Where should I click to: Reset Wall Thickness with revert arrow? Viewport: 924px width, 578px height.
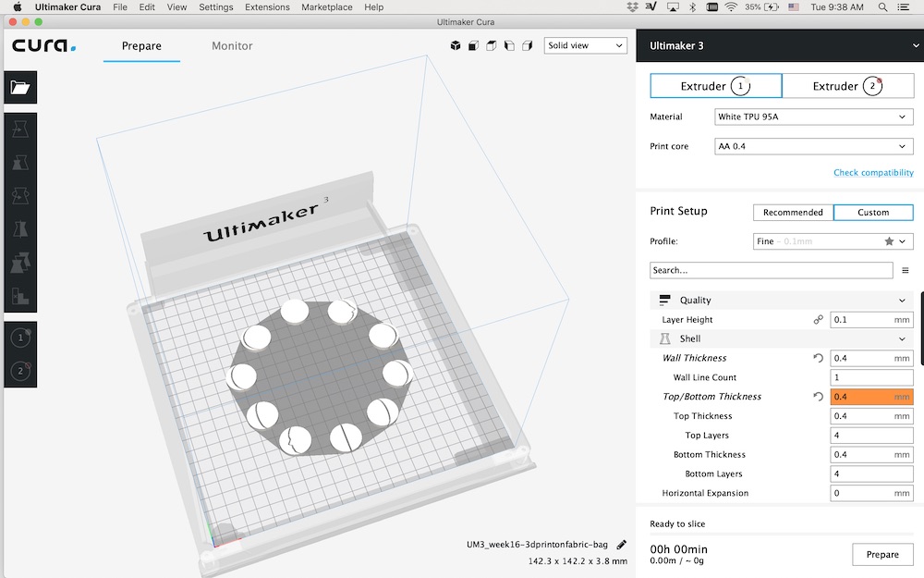click(818, 358)
